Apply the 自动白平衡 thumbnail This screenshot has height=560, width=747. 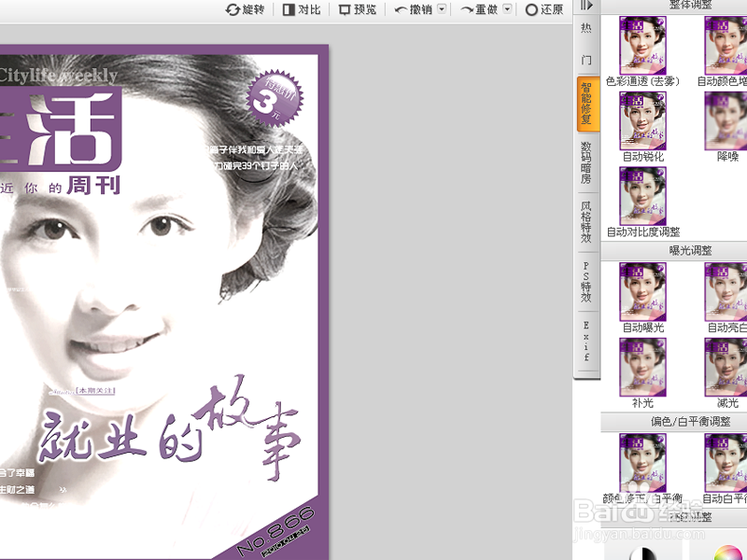(726, 462)
